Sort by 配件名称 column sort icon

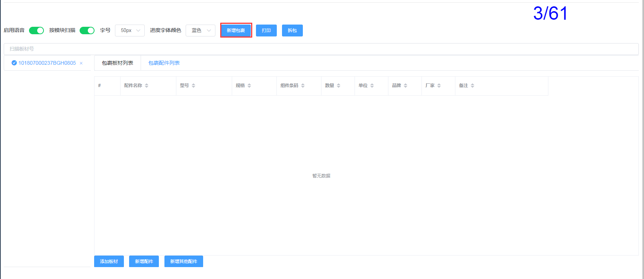pos(147,86)
